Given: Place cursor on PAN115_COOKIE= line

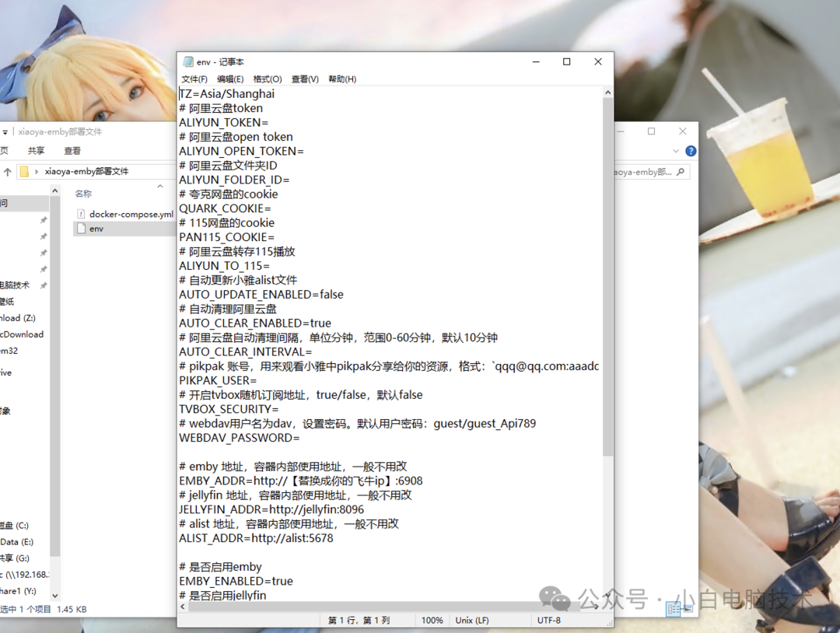Looking at the screenshot, I should pyautogui.click(x=226, y=237).
